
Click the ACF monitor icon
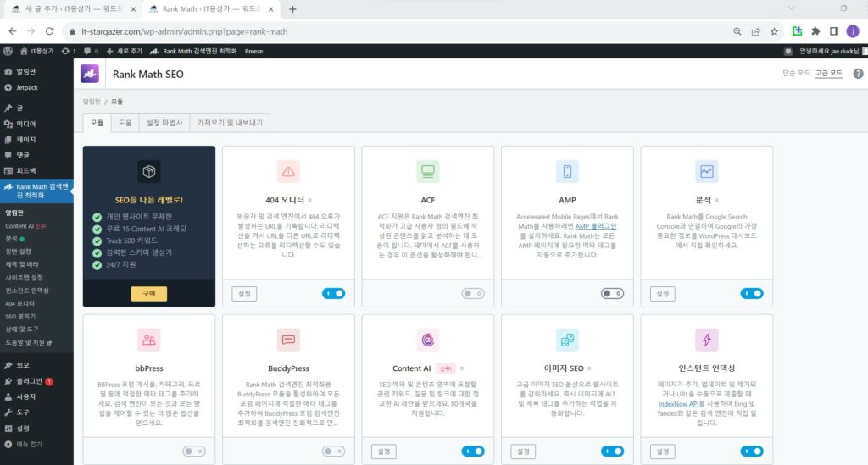coord(428,171)
